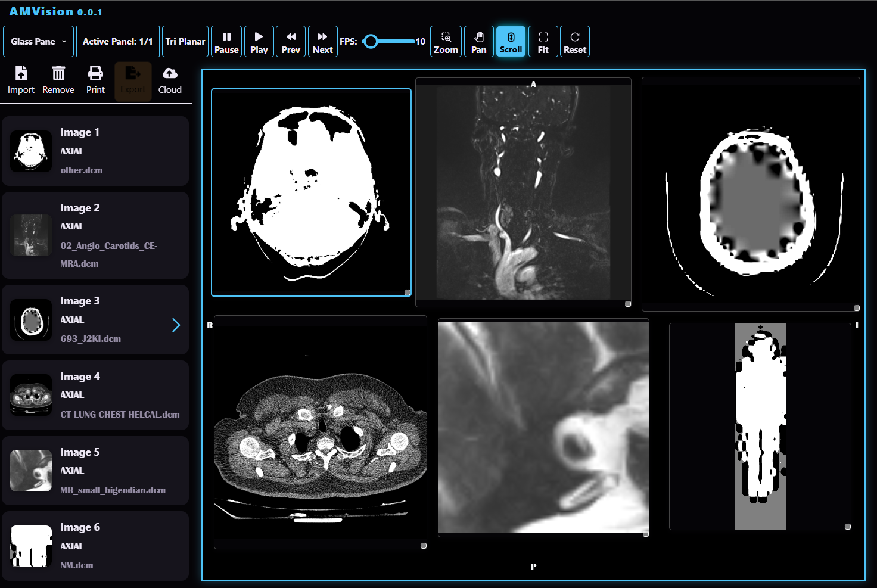This screenshot has height=588, width=877.
Task: Pause the image playback
Action: pyautogui.click(x=226, y=41)
